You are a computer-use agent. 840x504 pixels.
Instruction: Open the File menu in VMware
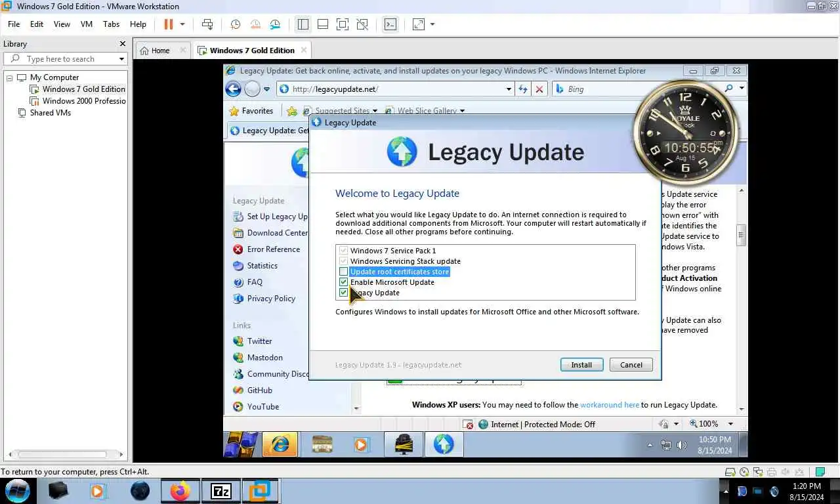point(14,24)
